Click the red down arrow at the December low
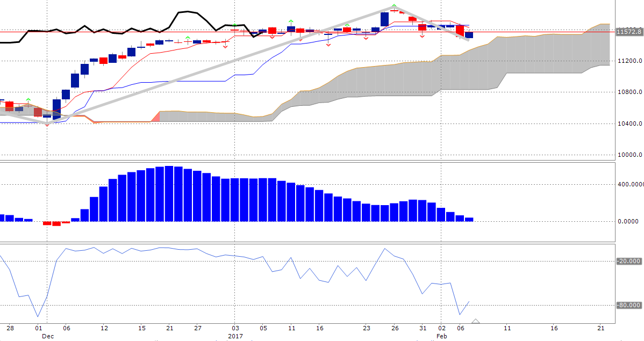The height and width of the screenshot is (341, 644). [47, 124]
